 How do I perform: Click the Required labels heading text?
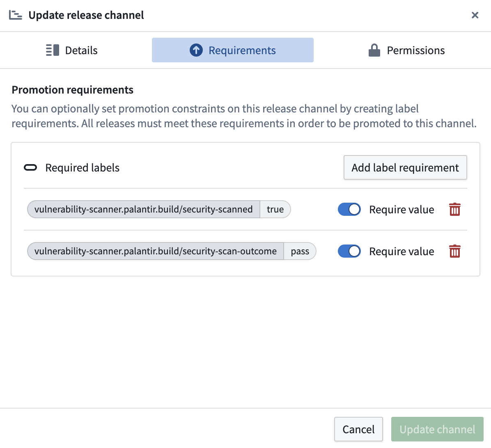[83, 168]
